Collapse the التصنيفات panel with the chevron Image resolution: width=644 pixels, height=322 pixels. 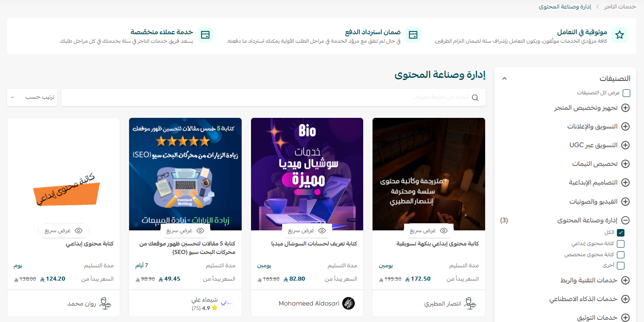504,79
